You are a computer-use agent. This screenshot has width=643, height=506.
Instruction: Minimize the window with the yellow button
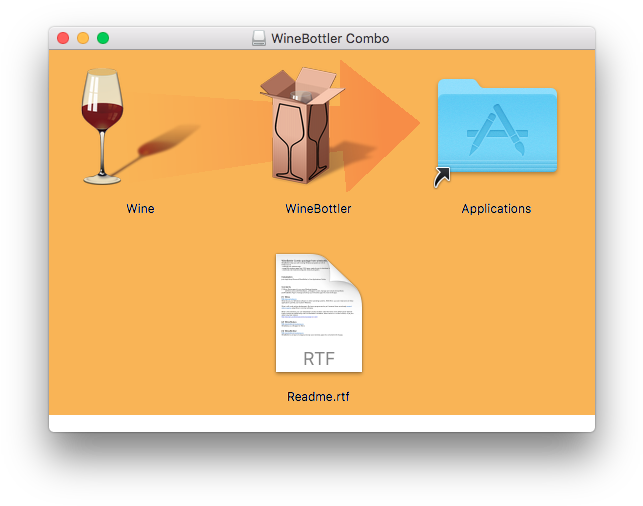coord(83,38)
